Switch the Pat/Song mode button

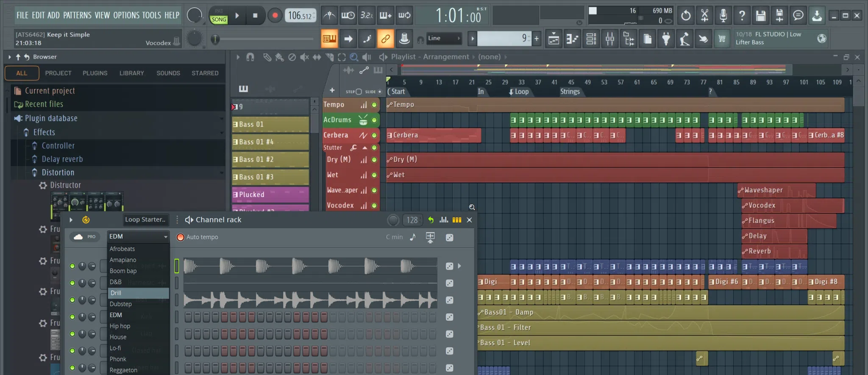click(x=219, y=16)
